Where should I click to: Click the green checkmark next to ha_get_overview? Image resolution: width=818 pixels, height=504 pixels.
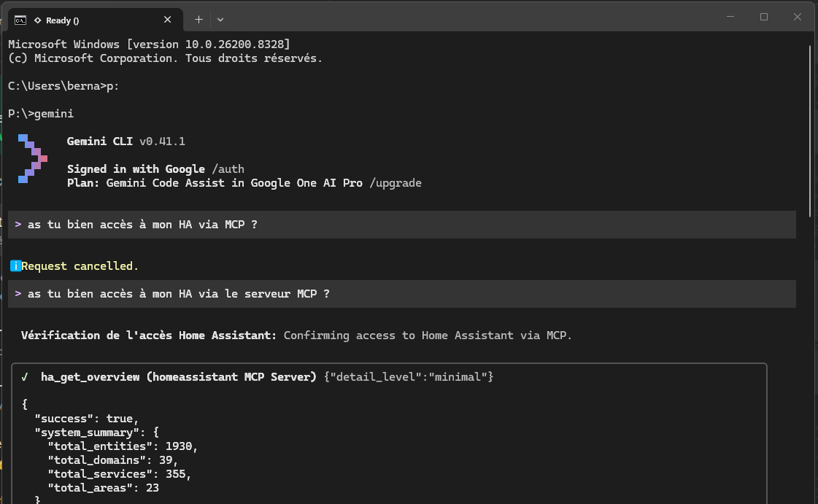(x=25, y=377)
